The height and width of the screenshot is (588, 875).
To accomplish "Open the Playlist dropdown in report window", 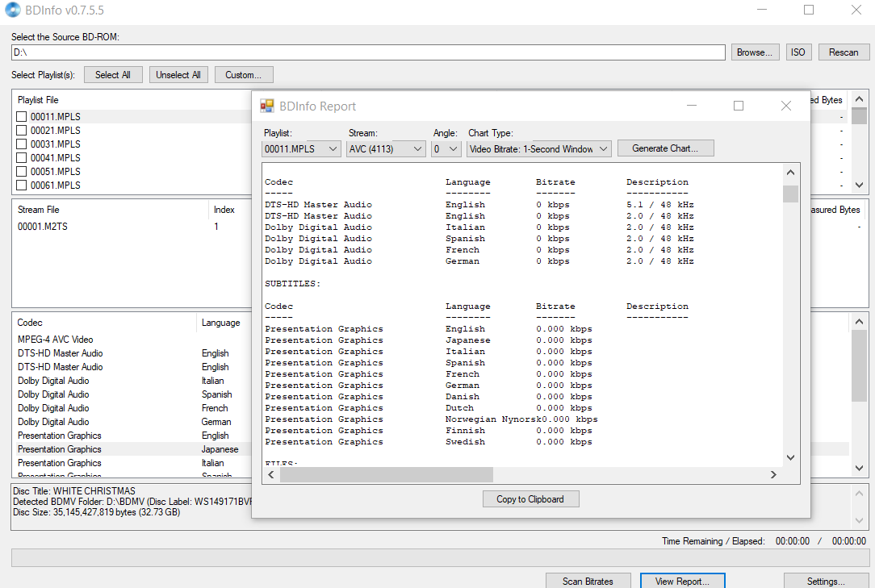I will (301, 149).
